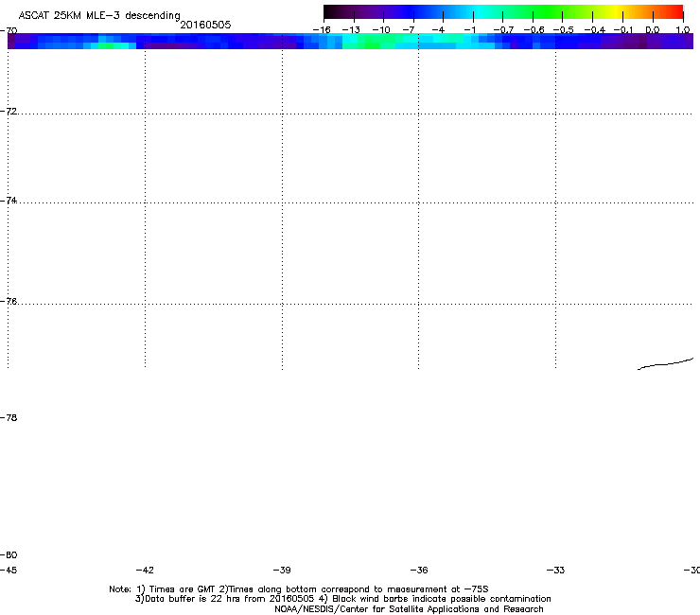Click the color scale label "-0.5"
The image size is (700, 615).
point(564,29)
